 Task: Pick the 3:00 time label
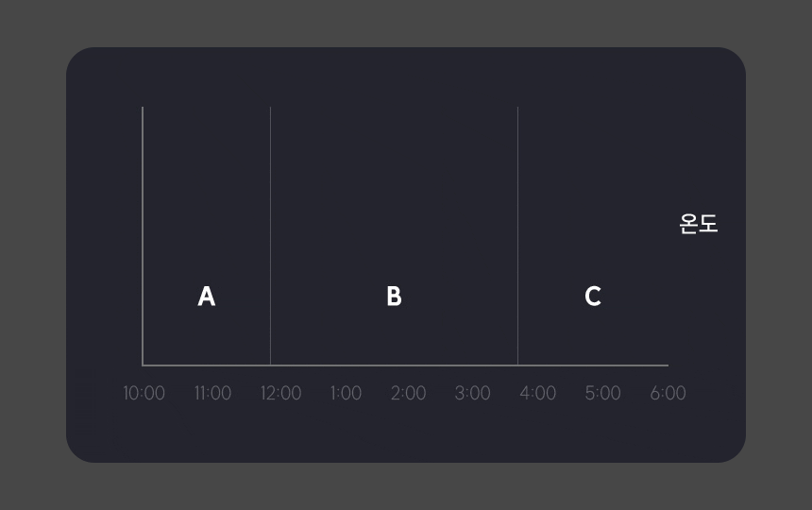[x=472, y=393]
